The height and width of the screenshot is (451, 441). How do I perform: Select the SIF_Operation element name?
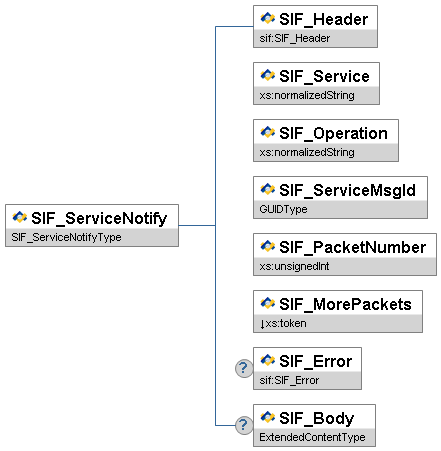click(333, 133)
